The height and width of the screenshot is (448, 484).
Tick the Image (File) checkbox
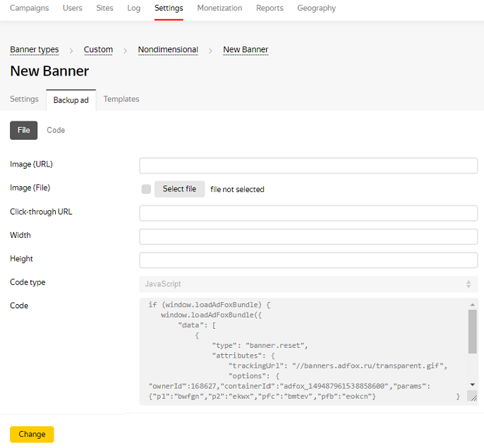point(146,189)
